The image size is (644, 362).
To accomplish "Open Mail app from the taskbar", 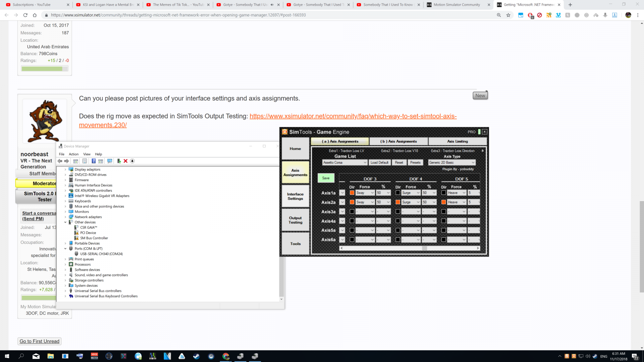I will tap(36, 356).
